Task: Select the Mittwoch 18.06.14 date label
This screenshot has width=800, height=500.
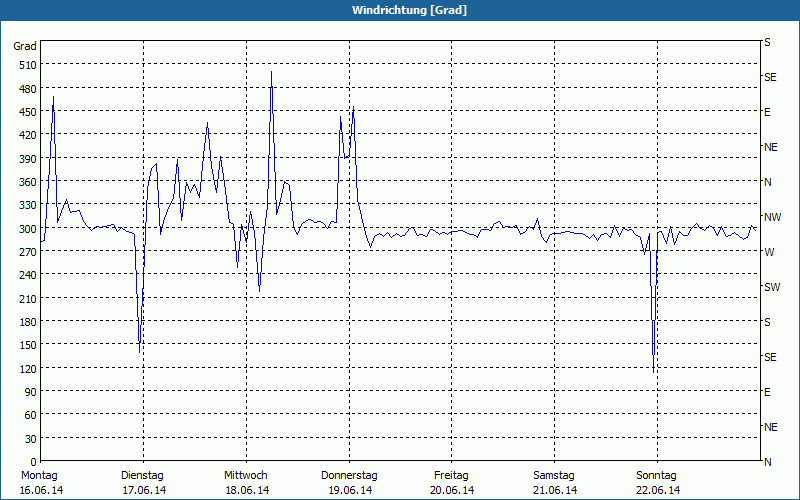Action: [x=246, y=483]
